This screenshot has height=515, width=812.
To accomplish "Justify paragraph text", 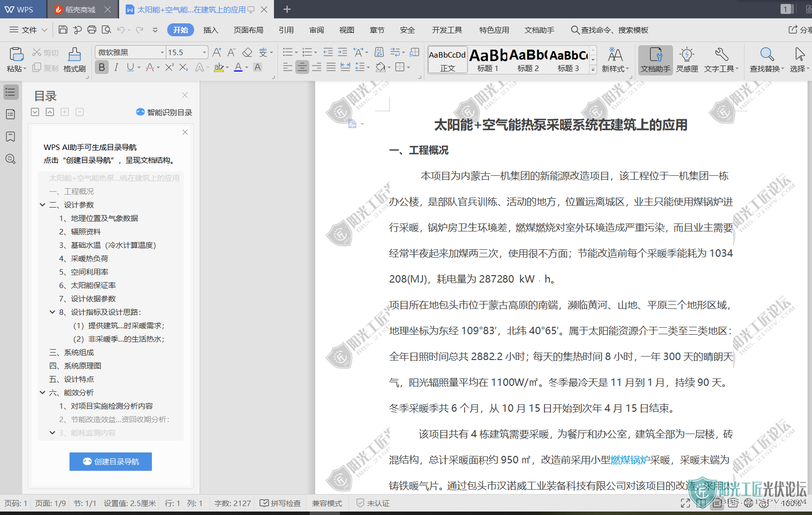I will tap(331, 67).
